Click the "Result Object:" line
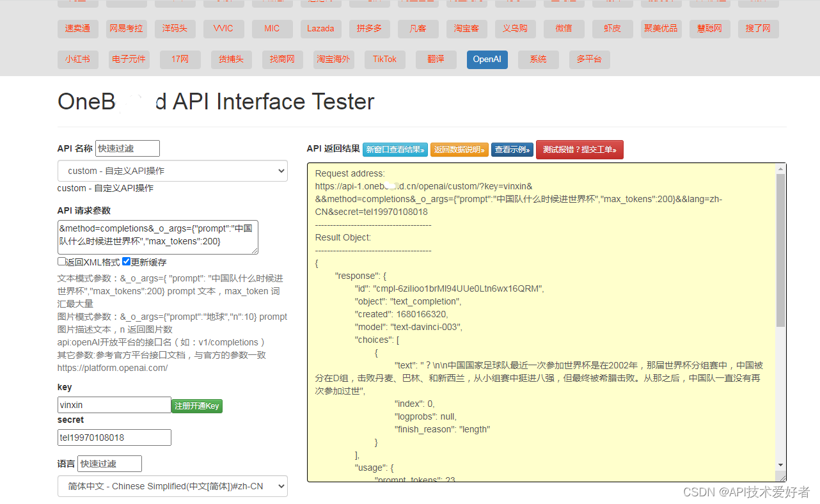This screenshot has height=504, width=820. tap(343, 237)
